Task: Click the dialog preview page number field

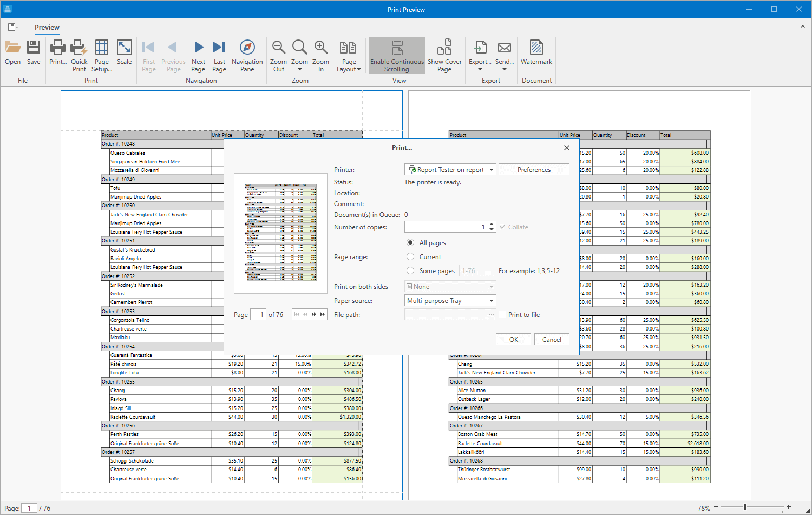Action: (x=258, y=315)
